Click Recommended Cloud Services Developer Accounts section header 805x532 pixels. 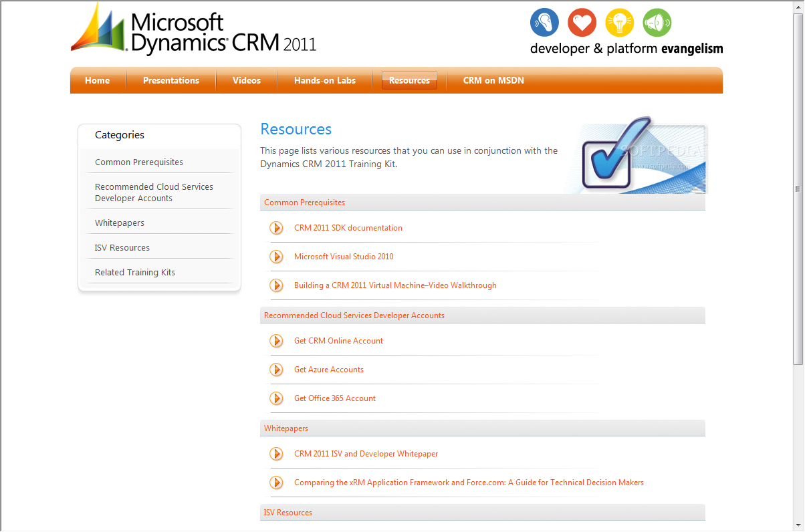pyautogui.click(x=483, y=315)
